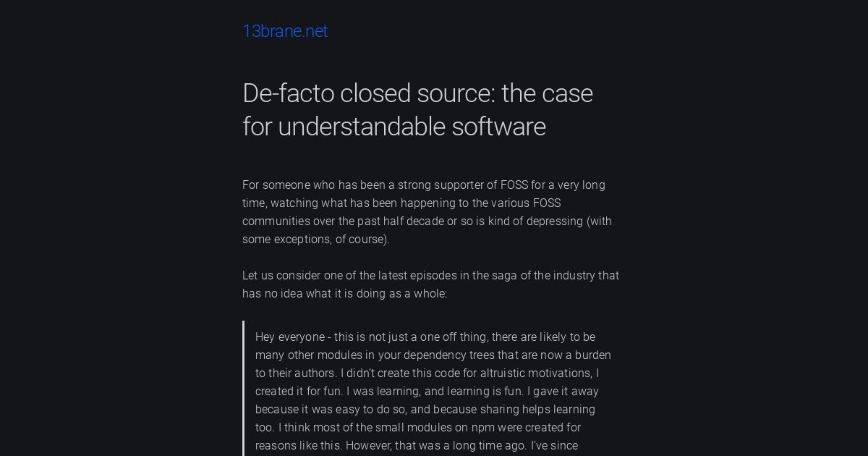The width and height of the screenshot is (868, 456).
Task: Click the word "npm" in the quote
Action: (483, 428)
